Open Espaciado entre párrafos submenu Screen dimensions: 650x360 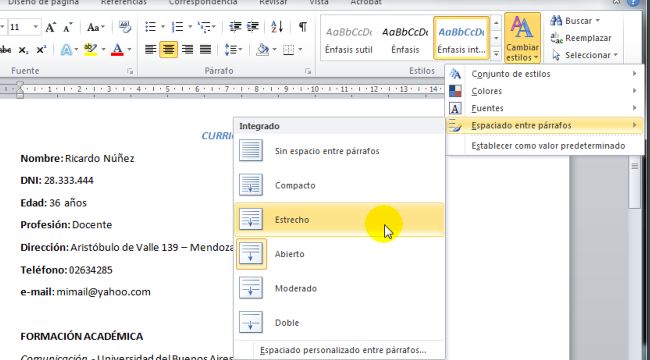[545, 125]
